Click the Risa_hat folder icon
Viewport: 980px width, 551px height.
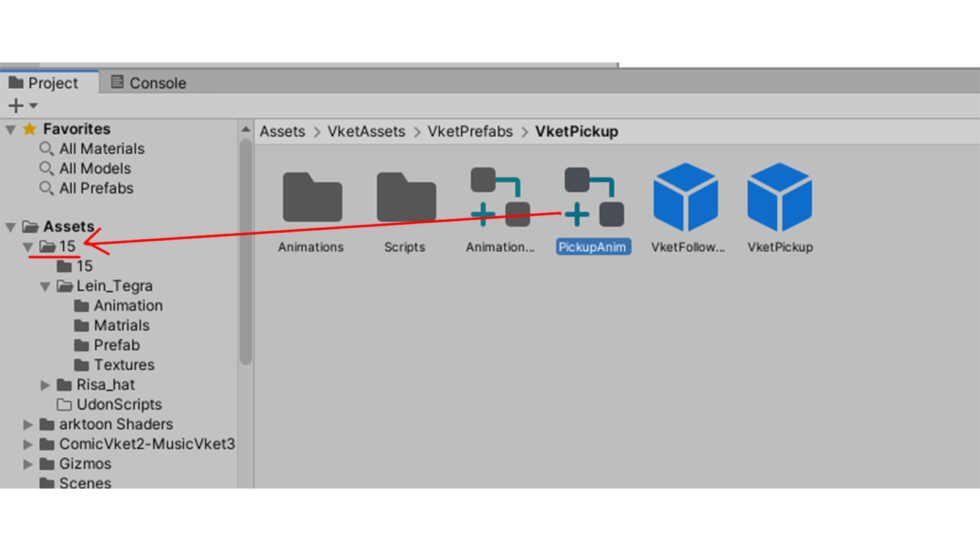(64, 385)
